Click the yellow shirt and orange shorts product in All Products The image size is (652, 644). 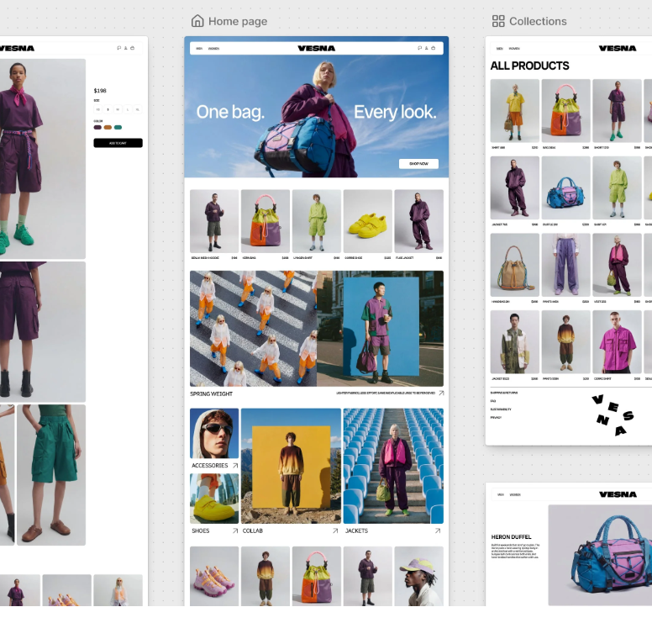click(515, 111)
